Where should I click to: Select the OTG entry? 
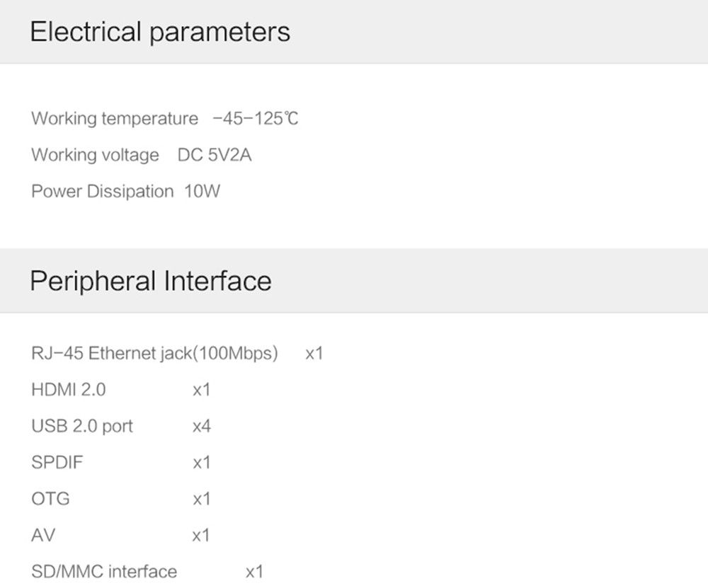(50, 500)
